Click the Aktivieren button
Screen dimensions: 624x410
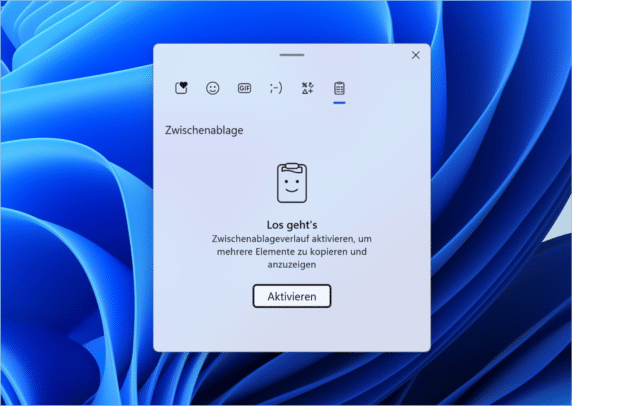[x=292, y=296]
